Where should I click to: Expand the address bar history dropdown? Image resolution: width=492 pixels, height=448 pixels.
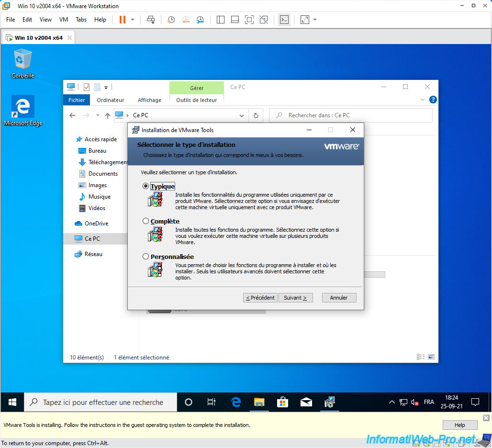coord(242,115)
